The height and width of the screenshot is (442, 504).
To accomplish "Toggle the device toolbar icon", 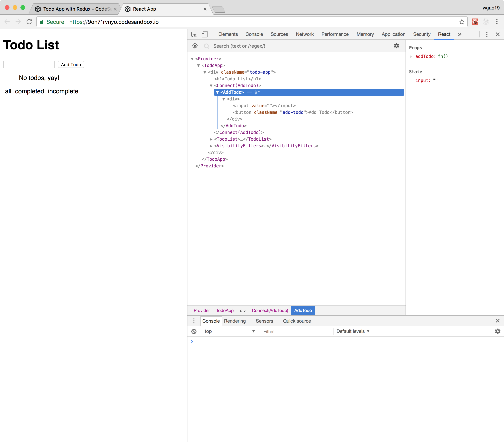I will coord(204,34).
